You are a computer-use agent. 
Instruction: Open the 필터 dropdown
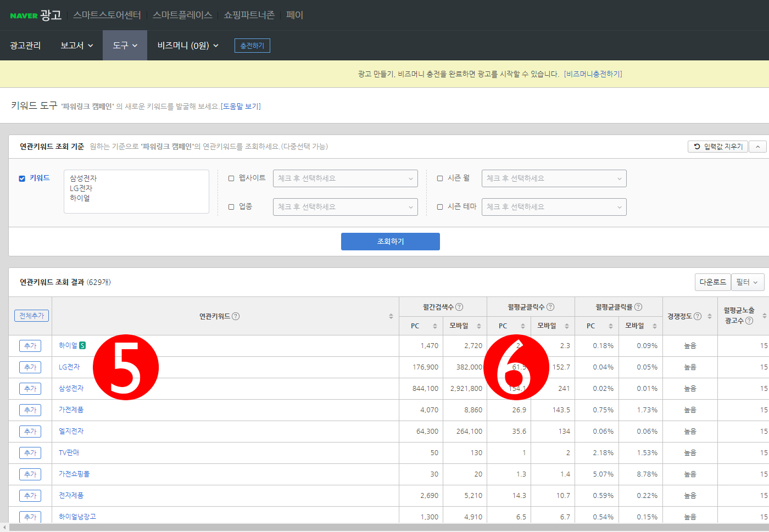pyautogui.click(x=748, y=282)
